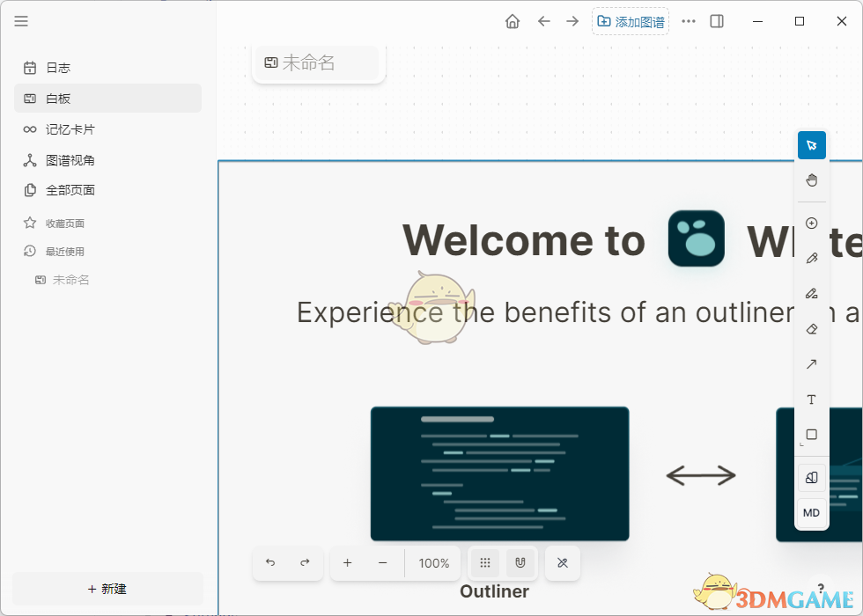
Task: Click the note insert icon above MD
Action: [811, 477]
